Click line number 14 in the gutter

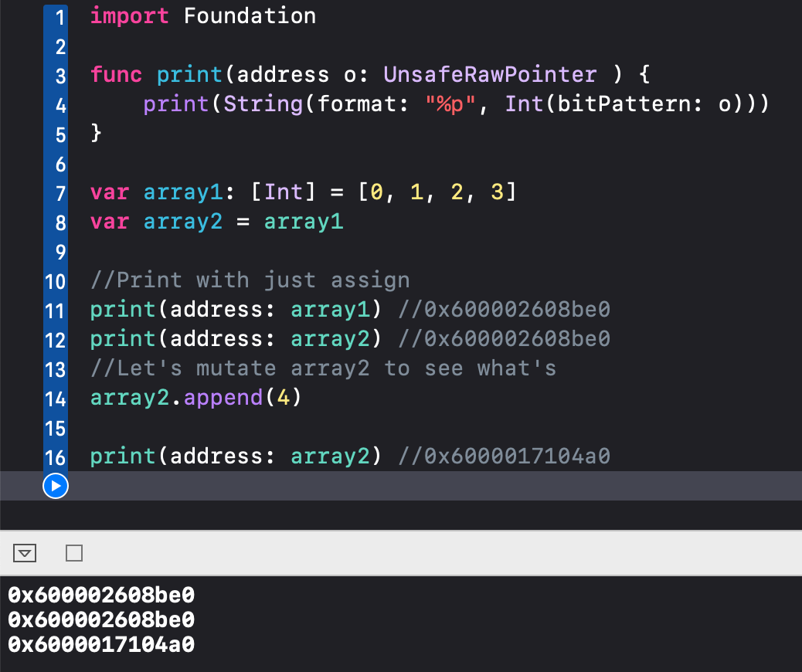(x=56, y=399)
